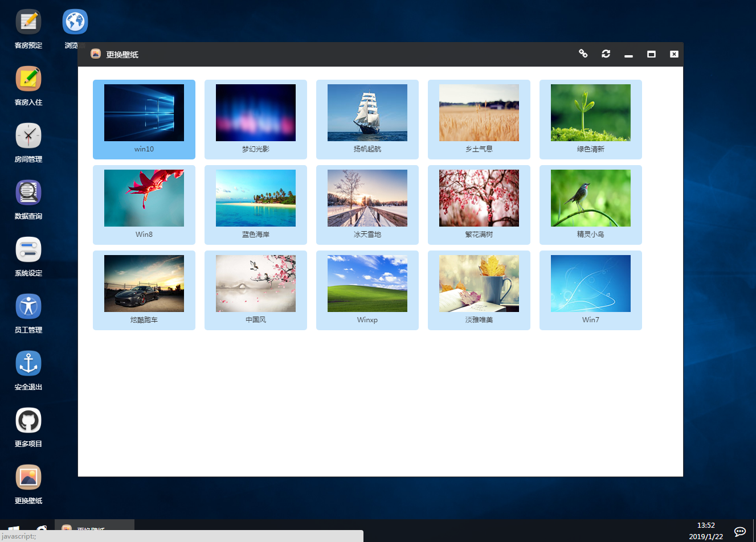This screenshot has height=542, width=756.
Task: Pick the Winxp green hill wallpaper
Action: (x=367, y=290)
